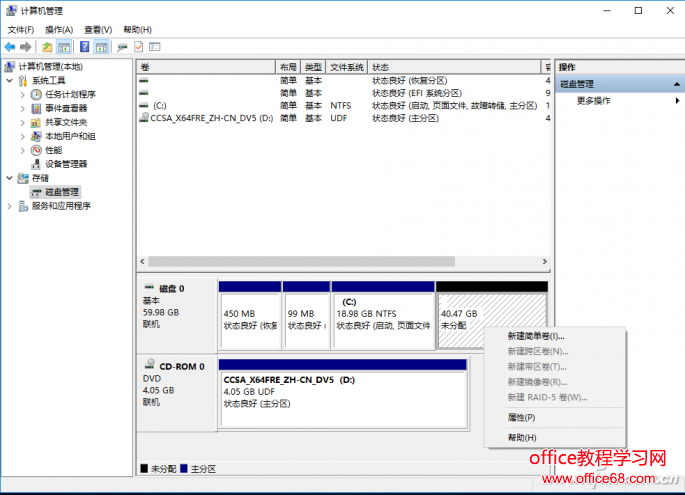Collapse the Storage (存储) node
This screenshot has height=495, width=685.
coord(10,178)
